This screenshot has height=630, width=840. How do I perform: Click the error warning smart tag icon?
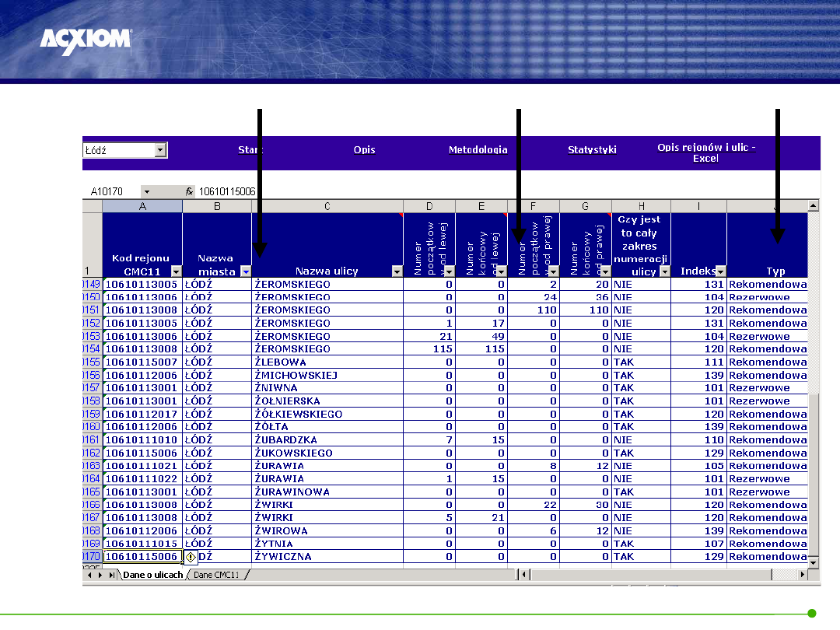[x=191, y=557]
